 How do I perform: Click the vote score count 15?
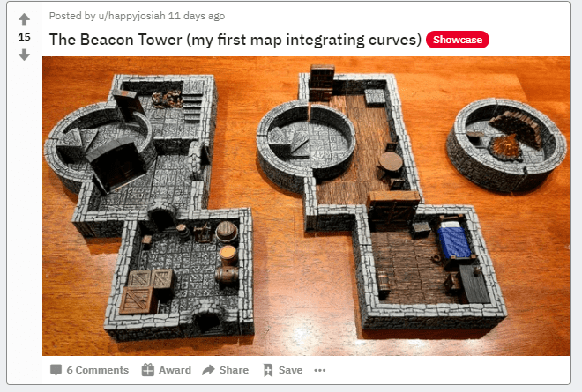point(24,37)
